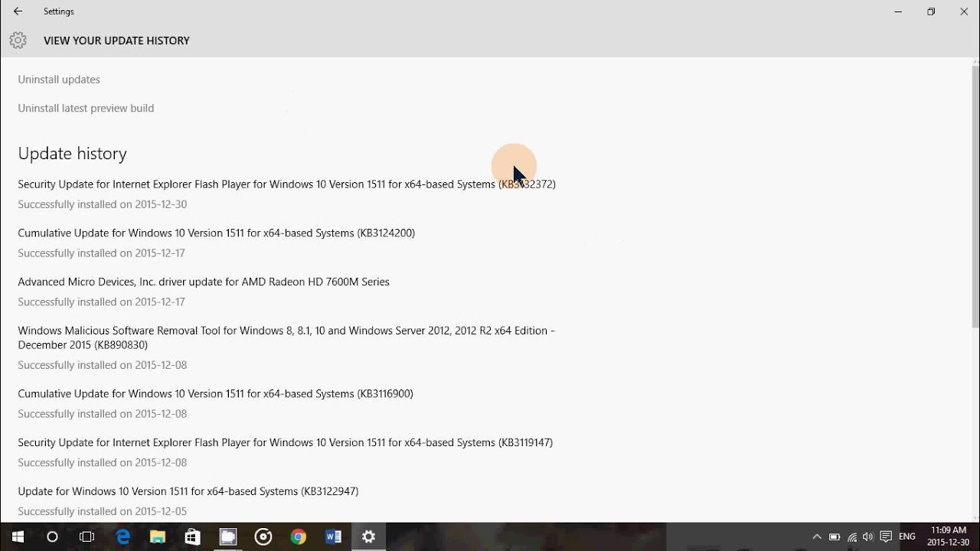Restore down the Settings window
Image resolution: width=980 pixels, height=551 pixels.
coord(931,11)
